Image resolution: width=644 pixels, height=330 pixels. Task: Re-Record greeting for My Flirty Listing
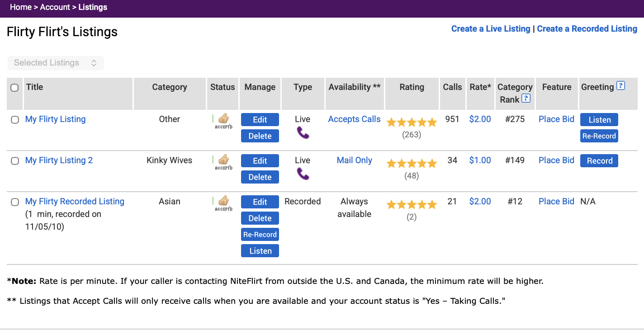click(599, 136)
